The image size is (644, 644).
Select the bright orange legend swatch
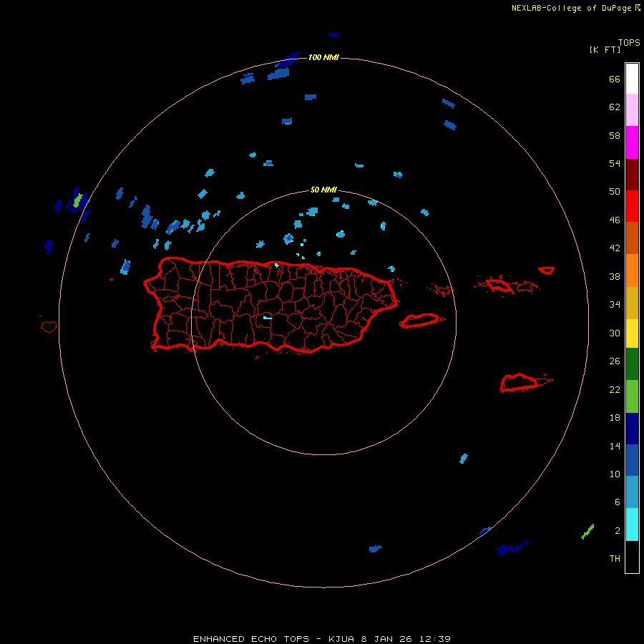(x=632, y=270)
